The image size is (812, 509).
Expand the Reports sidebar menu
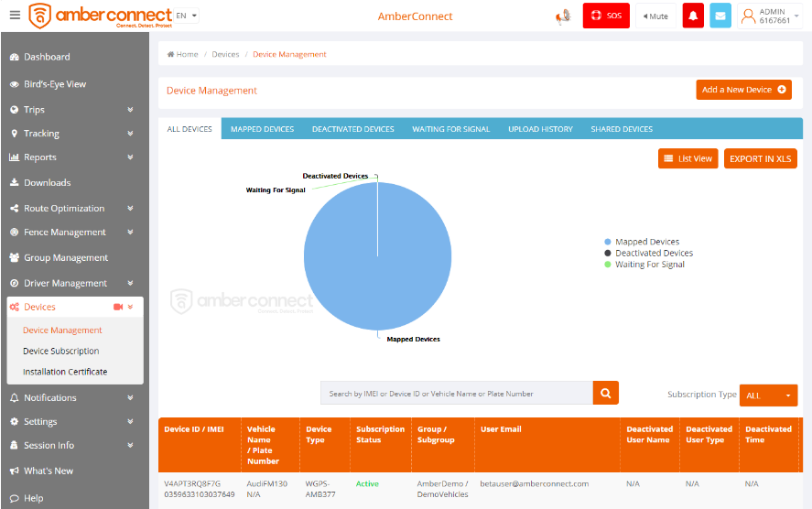pyautogui.click(x=72, y=157)
